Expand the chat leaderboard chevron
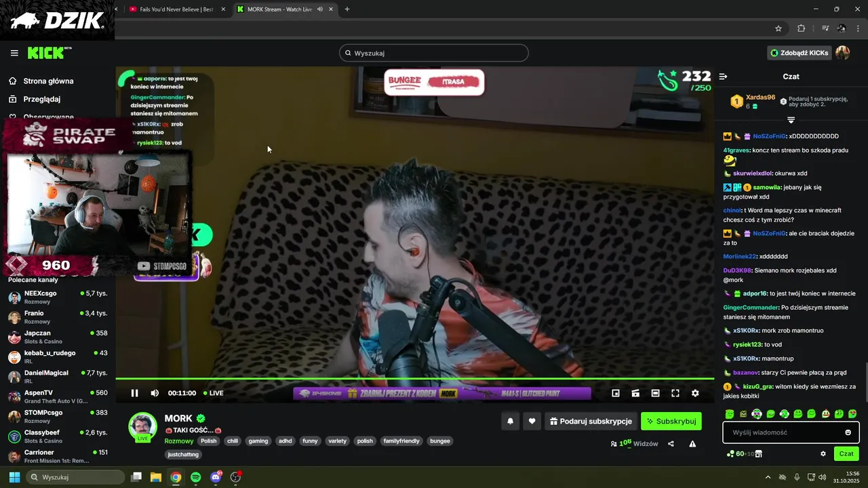The height and width of the screenshot is (488, 868). click(x=791, y=120)
